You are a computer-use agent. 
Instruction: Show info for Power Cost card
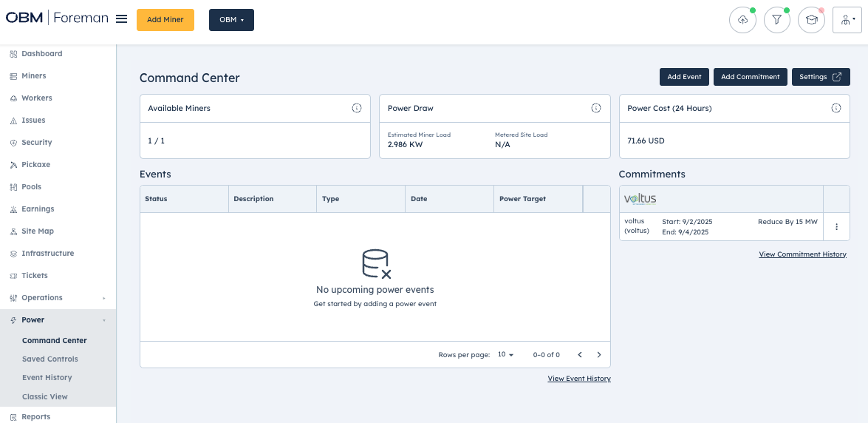click(836, 108)
